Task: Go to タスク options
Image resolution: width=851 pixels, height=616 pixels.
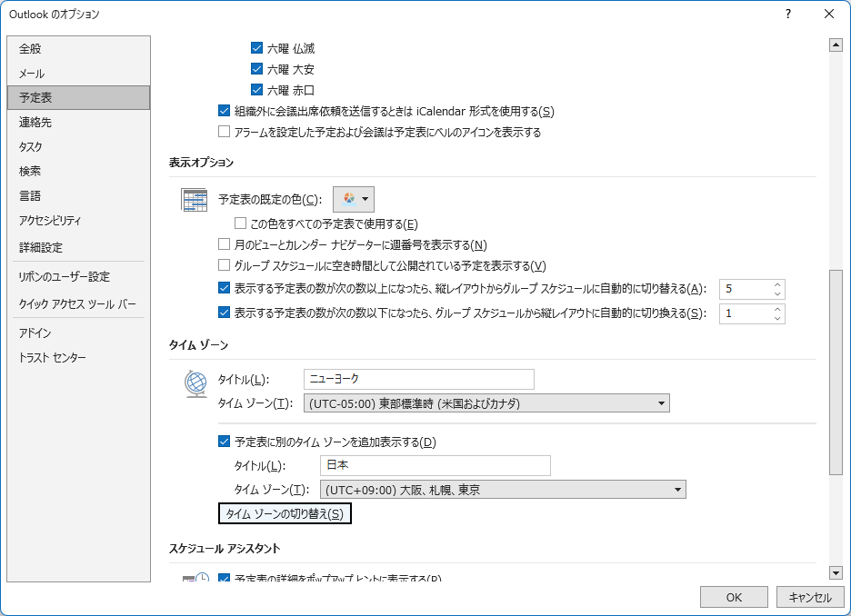Action: (x=79, y=146)
